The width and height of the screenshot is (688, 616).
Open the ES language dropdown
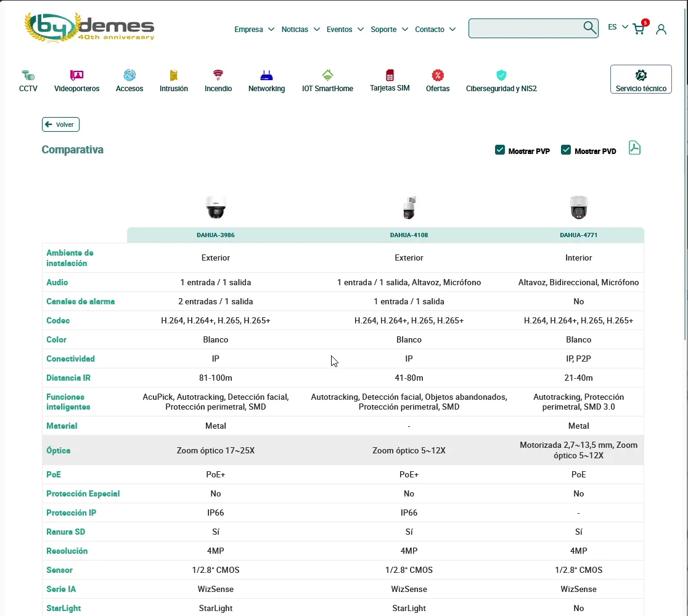click(x=618, y=27)
